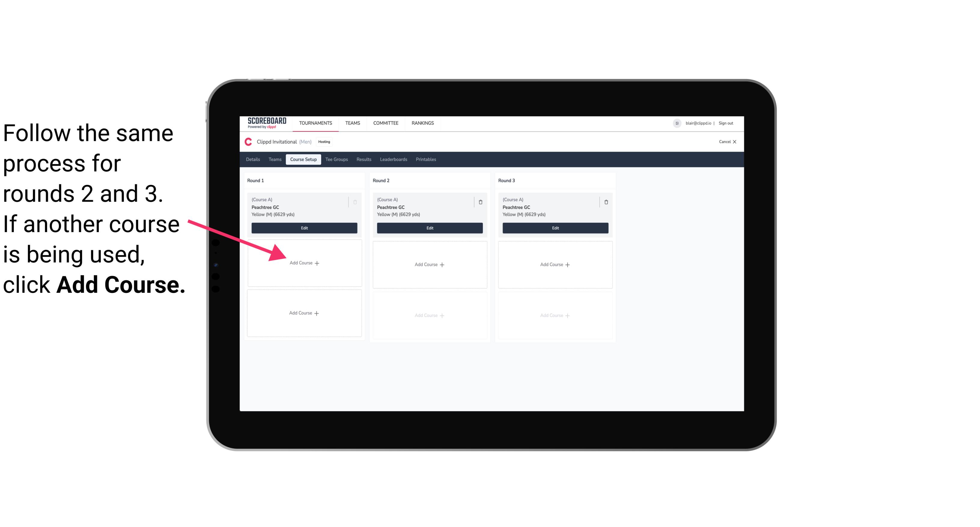Image resolution: width=980 pixels, height=527 pixels.
Task: Click the Clippd logo icon
Action: (x=247, y=141)
